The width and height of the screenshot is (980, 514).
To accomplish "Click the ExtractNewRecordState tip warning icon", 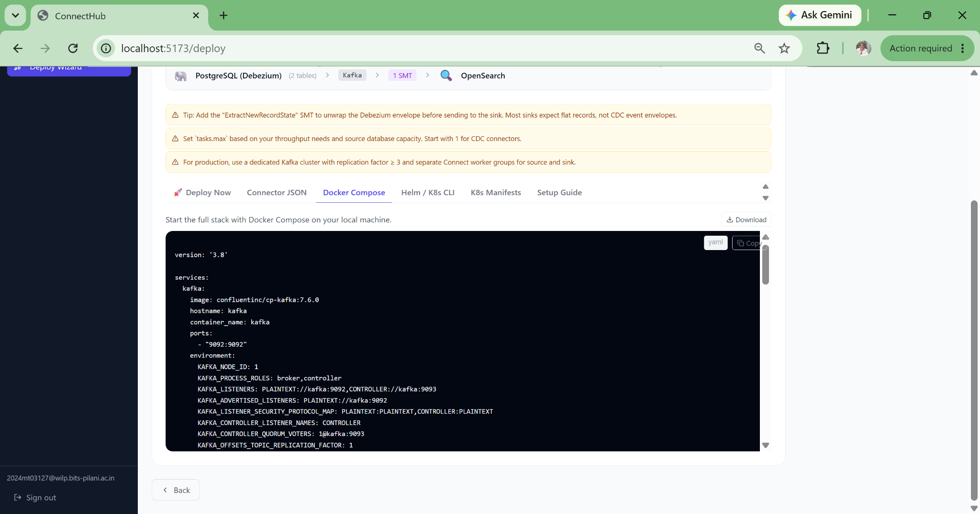I will 175,115.
